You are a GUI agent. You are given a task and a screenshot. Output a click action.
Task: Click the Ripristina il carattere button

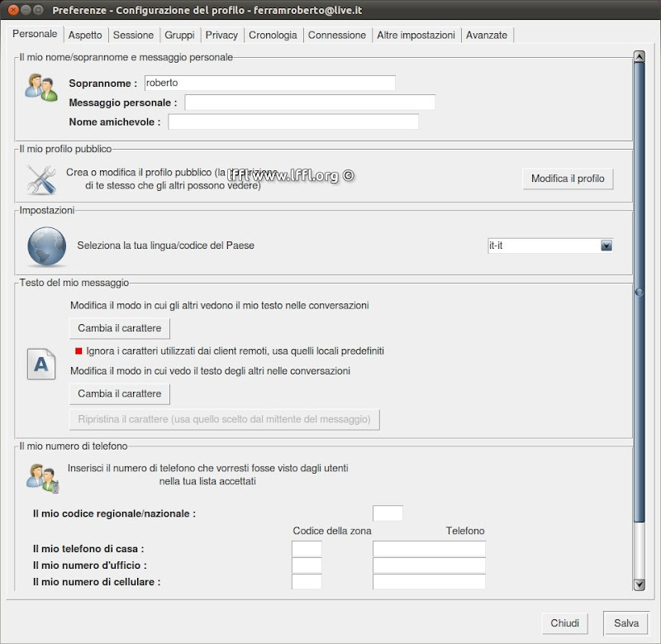tap(224, 419)
